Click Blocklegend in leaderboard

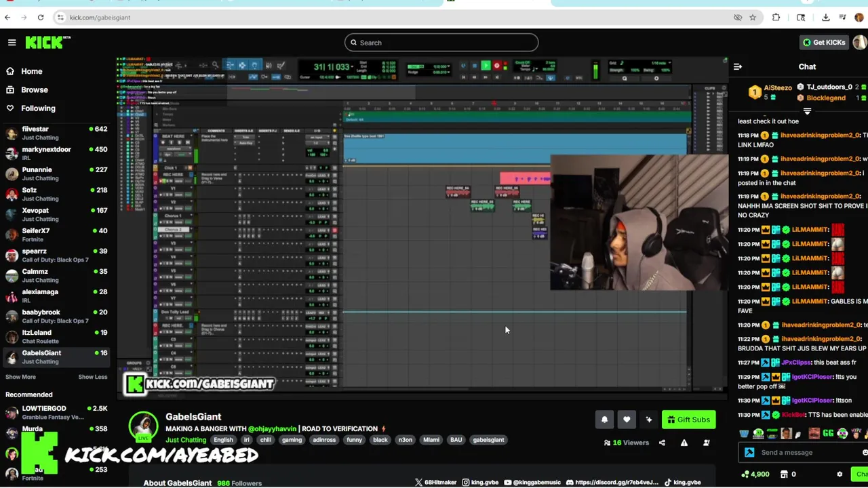click(x=826, y=98)
